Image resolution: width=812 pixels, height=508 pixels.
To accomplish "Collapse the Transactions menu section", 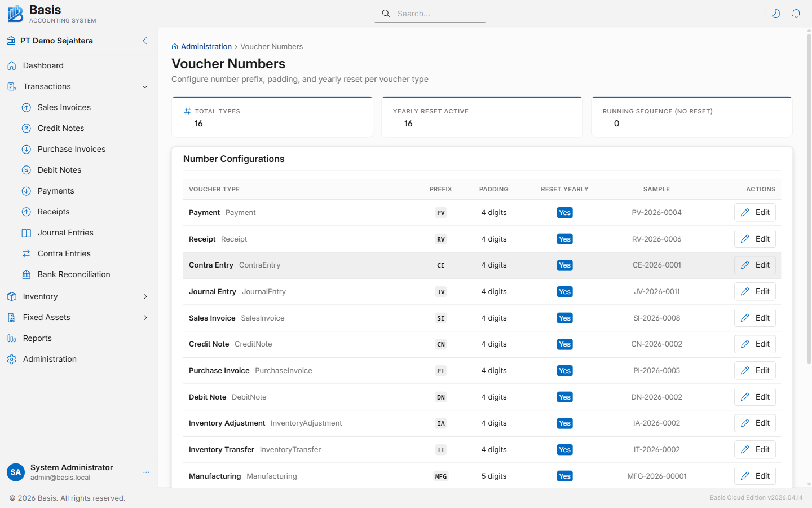I will click(x=145, y=87).
